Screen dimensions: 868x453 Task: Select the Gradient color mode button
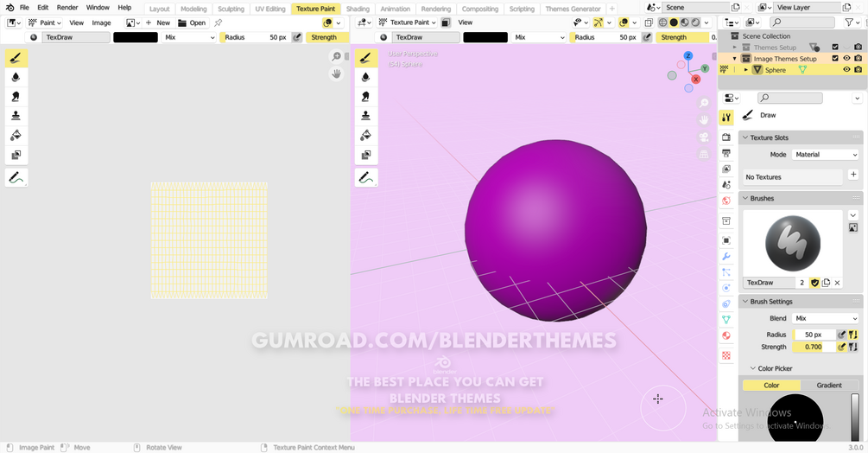[x=828, y=385]
